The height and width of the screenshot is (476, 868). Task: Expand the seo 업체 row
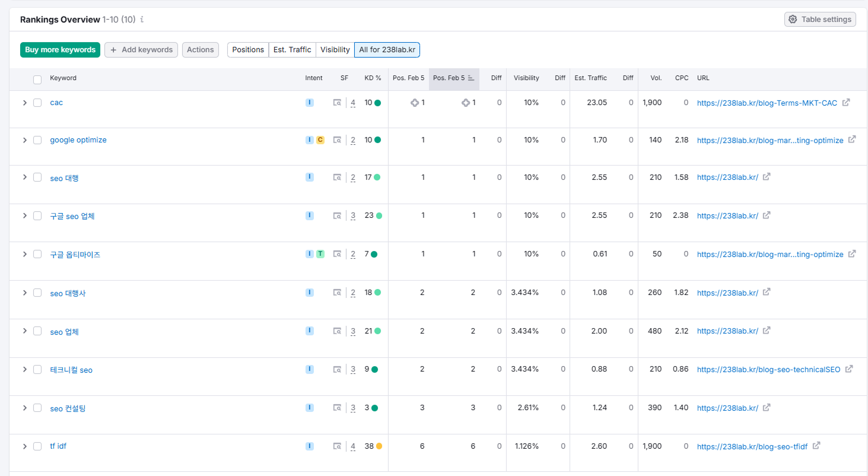pos(24,331)
